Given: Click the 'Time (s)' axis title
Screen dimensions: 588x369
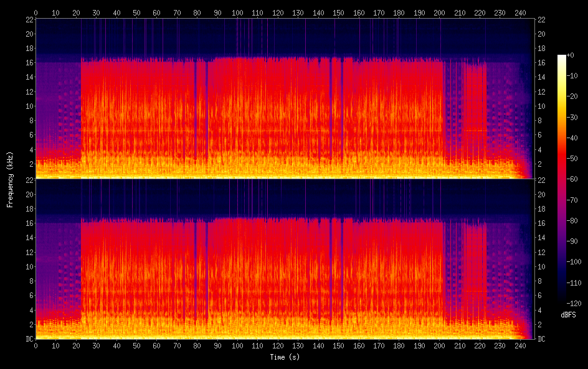Looking at the screenshot, I should coord(285,357).
